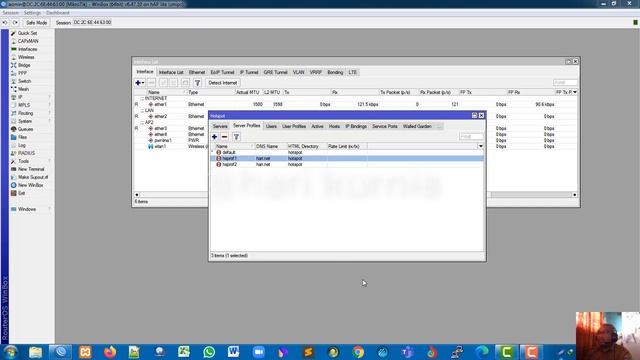This screenshot has width=640, height=360.
Task: Click the Redo arrow in toolbar
Action: pyautogui.click(x=15, y=22)
